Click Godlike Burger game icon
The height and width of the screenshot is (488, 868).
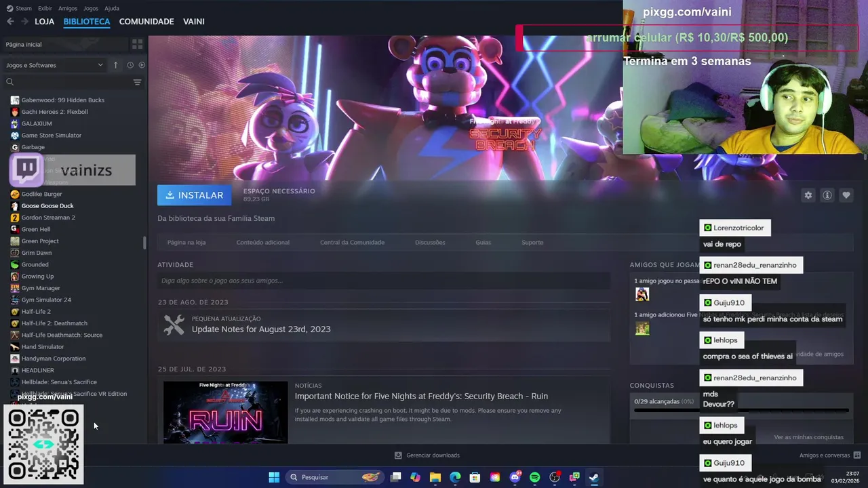click(x=15, y=194)
